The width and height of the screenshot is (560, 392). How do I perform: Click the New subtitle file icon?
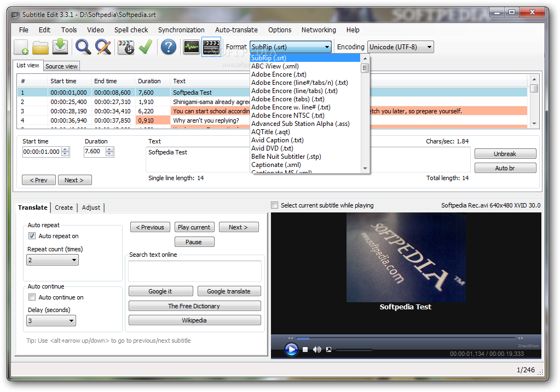(x=21, y=47)
